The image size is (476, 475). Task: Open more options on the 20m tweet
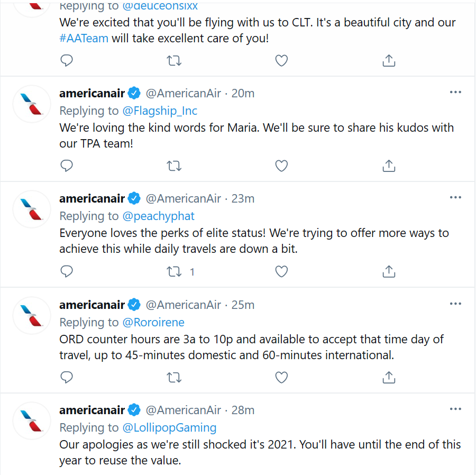click(455, 92)
